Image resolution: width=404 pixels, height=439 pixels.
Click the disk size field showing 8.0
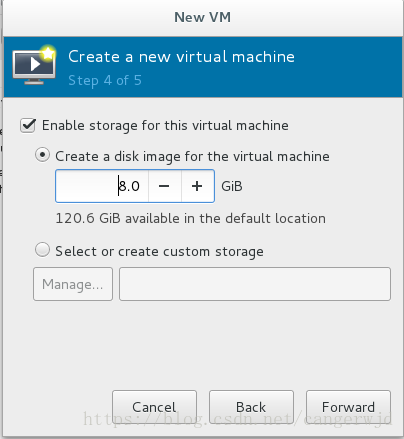[x=102, y=186]
